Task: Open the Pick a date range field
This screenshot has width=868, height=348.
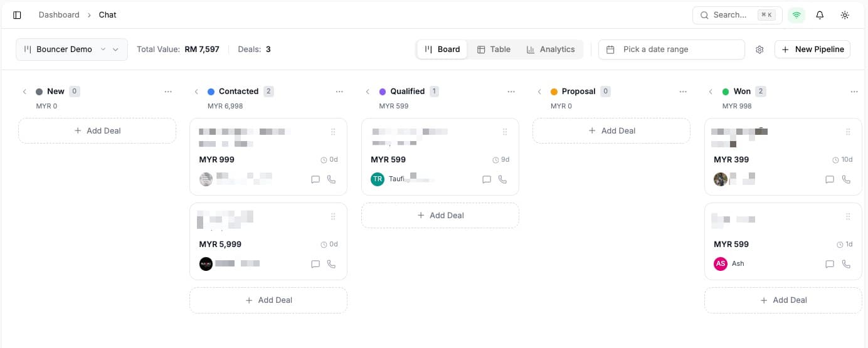Action: click(x=671, y=50)
